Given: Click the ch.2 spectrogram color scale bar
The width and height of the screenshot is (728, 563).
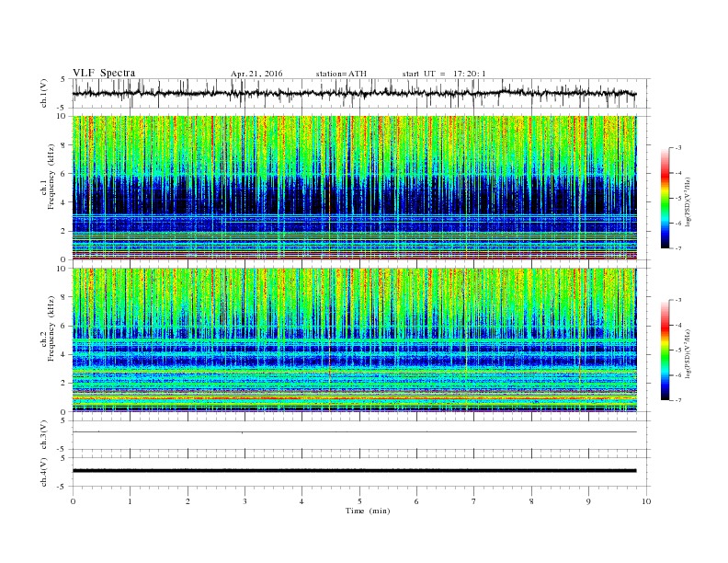Looking at the screenshot, I should [665, 350].
